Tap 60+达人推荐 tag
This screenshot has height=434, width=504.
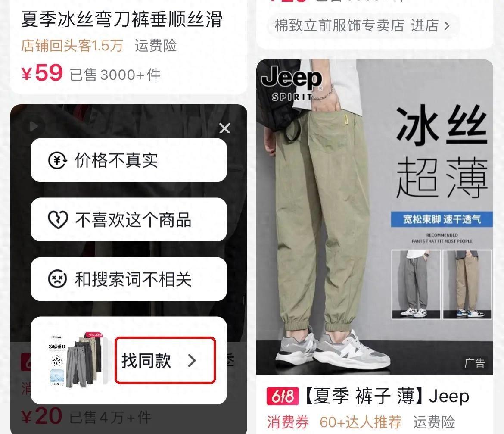361,422
